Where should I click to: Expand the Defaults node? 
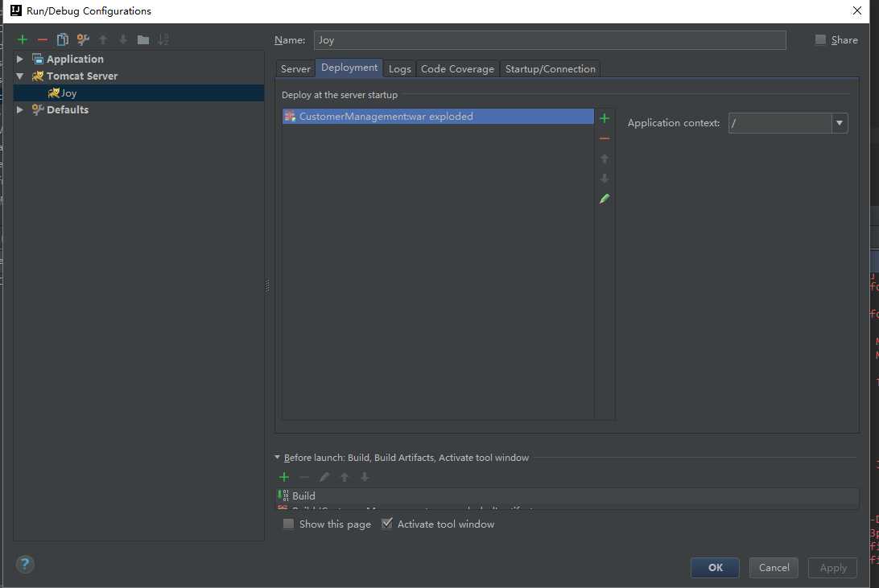(19, 109)
